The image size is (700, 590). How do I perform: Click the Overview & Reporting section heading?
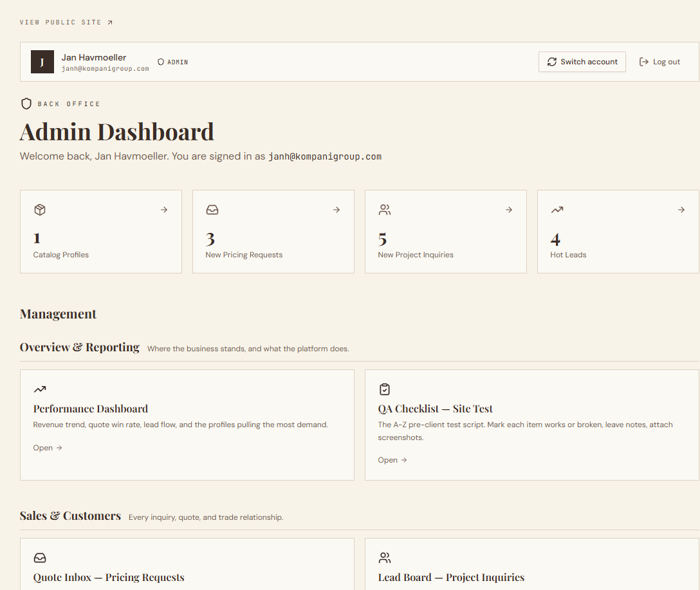click(x=80, y=347)
